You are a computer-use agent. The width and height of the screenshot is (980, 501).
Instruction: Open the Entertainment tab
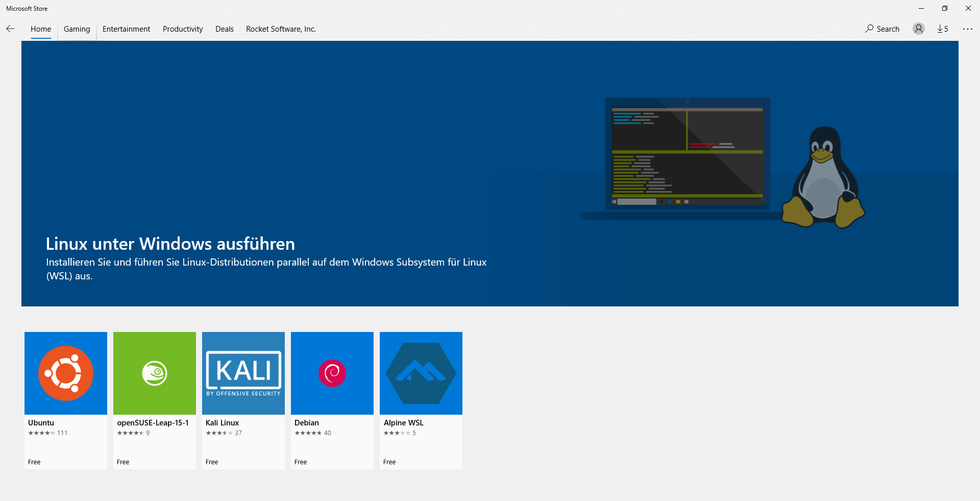(x=126, y=29)
